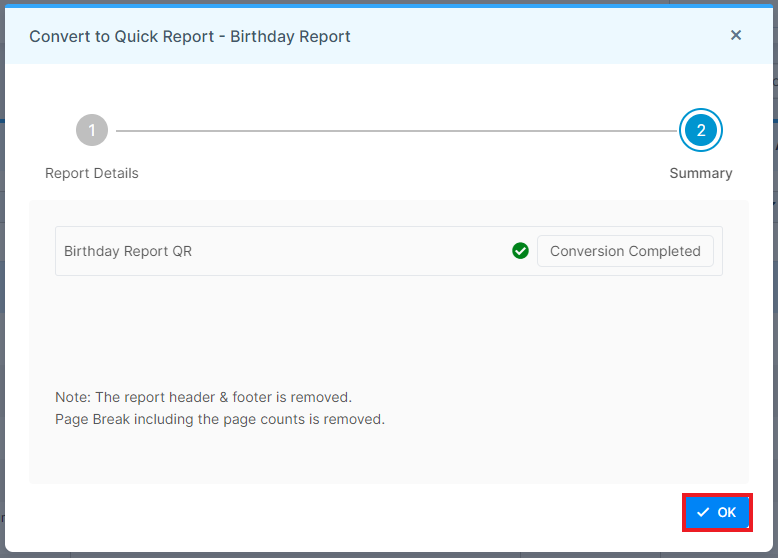The image size is (778, 558).
Task: Click the Report Details step label
Action: tap(92, 173)
